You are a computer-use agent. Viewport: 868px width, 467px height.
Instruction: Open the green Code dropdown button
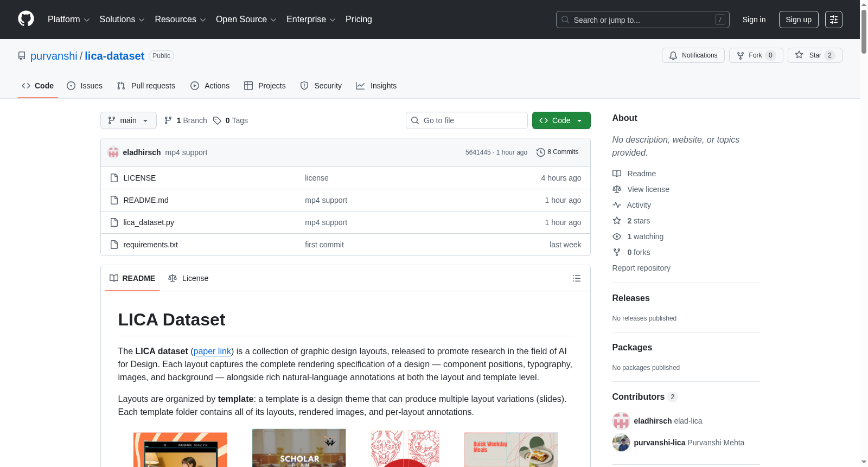[561, 120]
